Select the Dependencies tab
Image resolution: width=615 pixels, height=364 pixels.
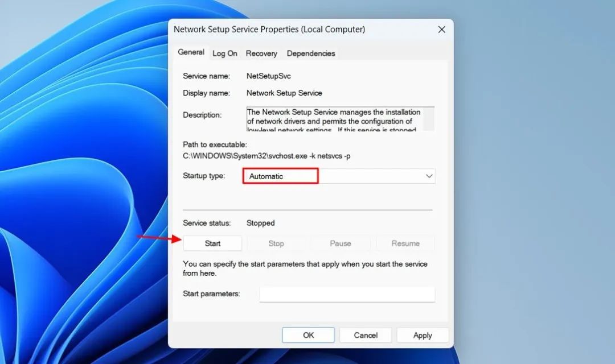click(311, 53)
